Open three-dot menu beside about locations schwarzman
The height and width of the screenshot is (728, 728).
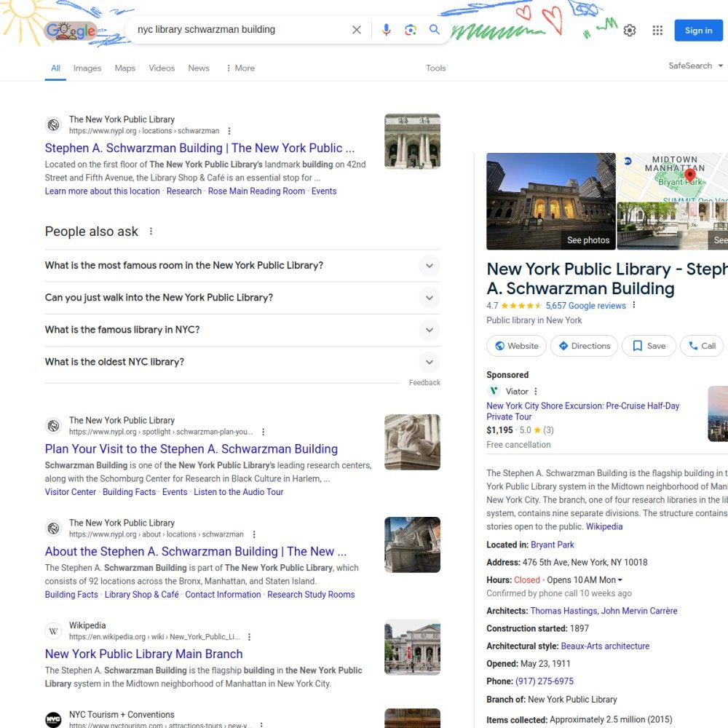(254, 534)
